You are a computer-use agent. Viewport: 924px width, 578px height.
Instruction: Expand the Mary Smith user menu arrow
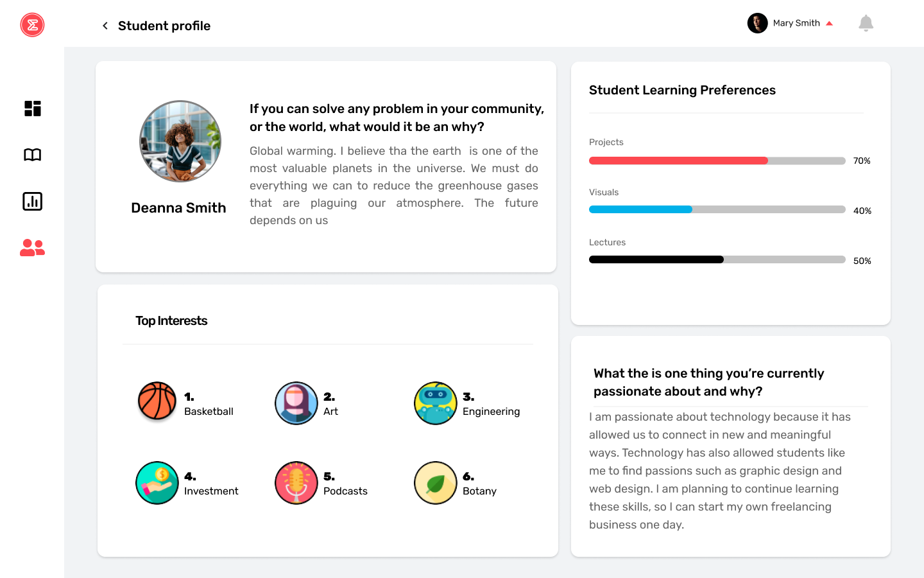pyautogui.click(x=829, y=23)
